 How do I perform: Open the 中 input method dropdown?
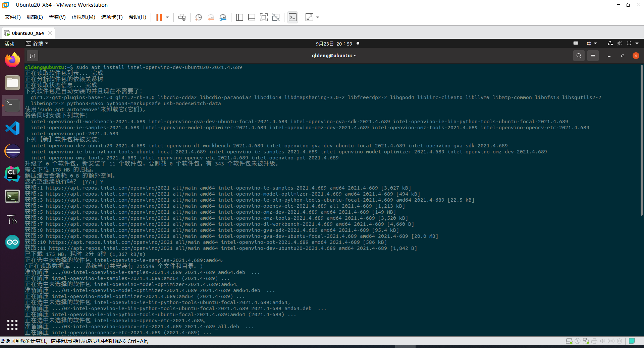(592, 44)
